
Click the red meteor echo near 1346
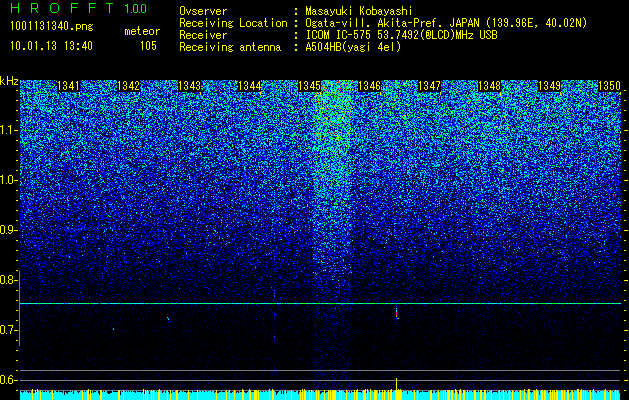click(397, 314)
